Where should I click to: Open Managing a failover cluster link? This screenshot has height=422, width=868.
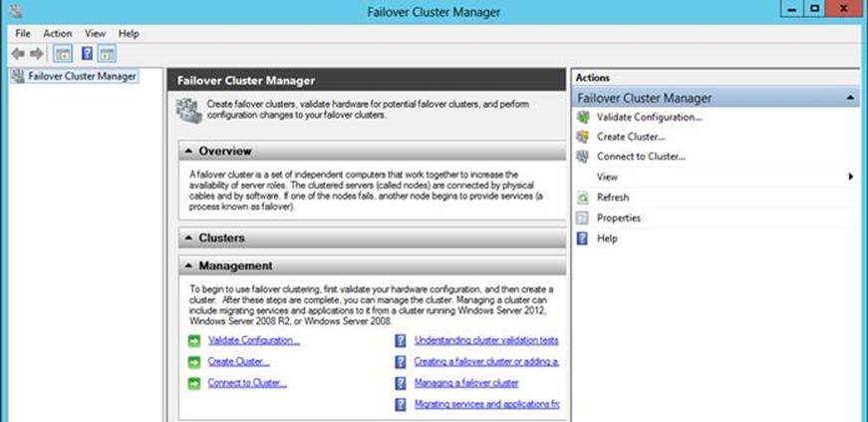(466, 383)
